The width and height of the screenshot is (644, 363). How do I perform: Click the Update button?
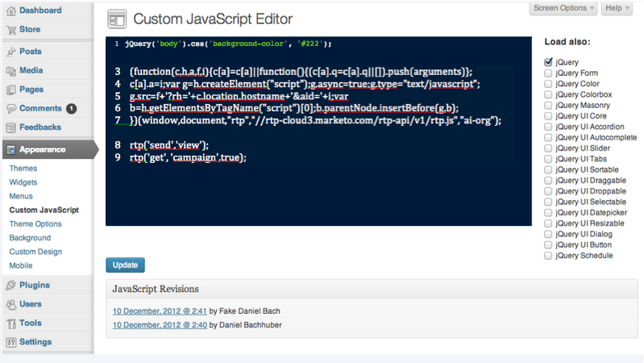tap(125, 265)
